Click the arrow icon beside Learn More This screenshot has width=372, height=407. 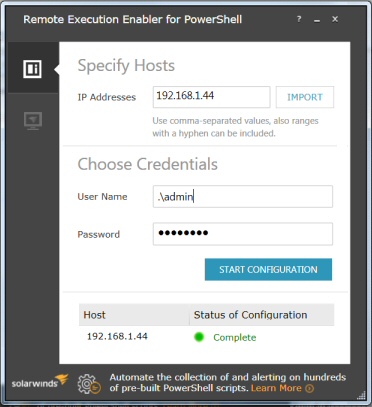tap(310, 389)
